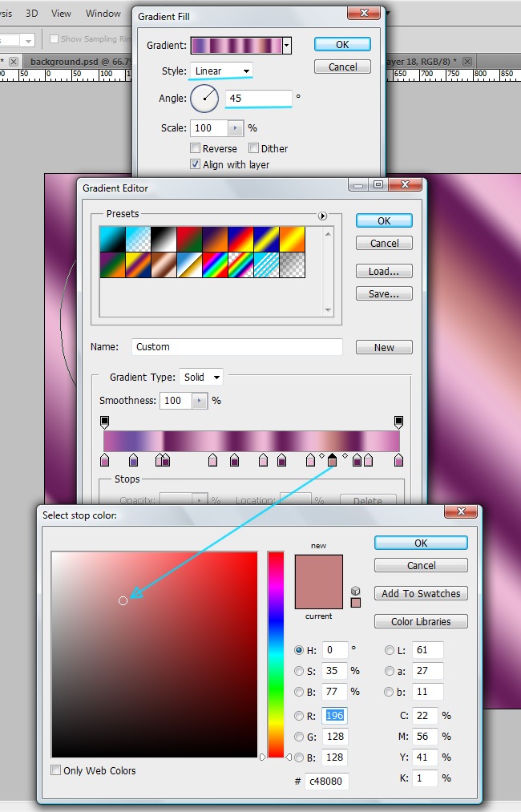This screenshot has width=521, height=812.
Task: Open the Smoothness slider arrow
Action: (200, 401)
